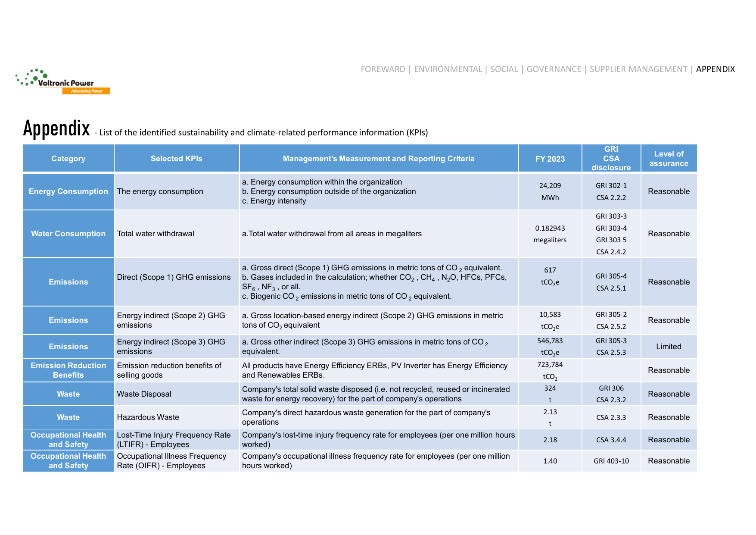Open the FOREWARD navigation tab

tap(383, 69)
